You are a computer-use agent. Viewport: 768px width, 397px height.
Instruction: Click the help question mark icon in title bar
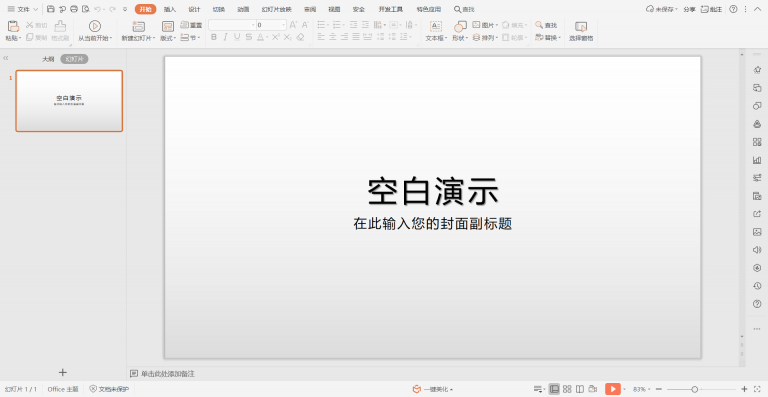click(x=733, y=9)
